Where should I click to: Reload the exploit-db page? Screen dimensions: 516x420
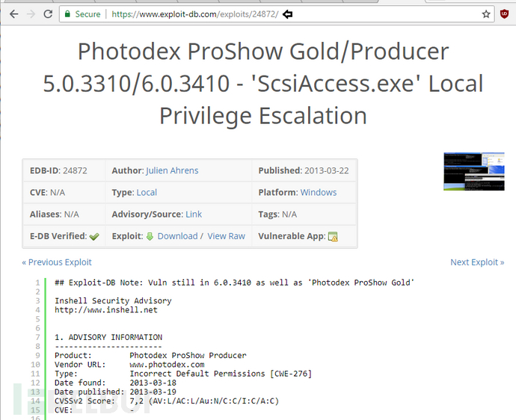(48, 14)
